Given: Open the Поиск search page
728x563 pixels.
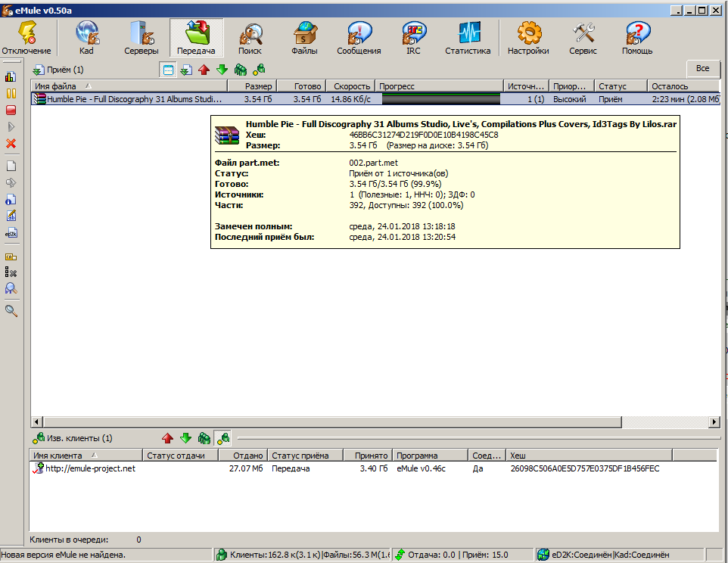Looking at the screenshot, I should [250, 38].
